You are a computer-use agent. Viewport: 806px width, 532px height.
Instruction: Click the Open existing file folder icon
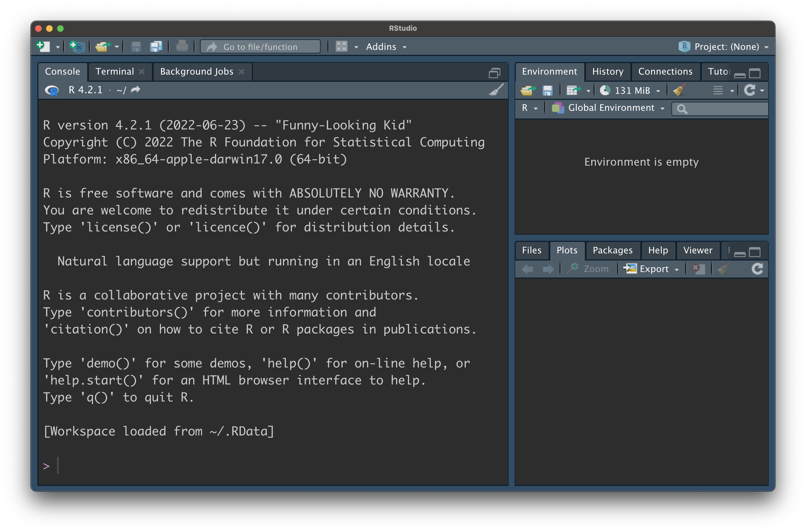103,47
